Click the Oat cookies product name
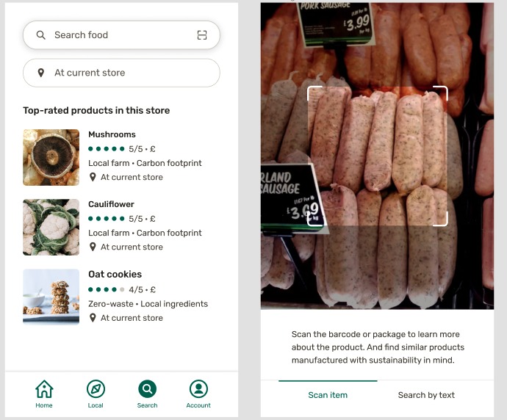 click(x=115, y=275)
